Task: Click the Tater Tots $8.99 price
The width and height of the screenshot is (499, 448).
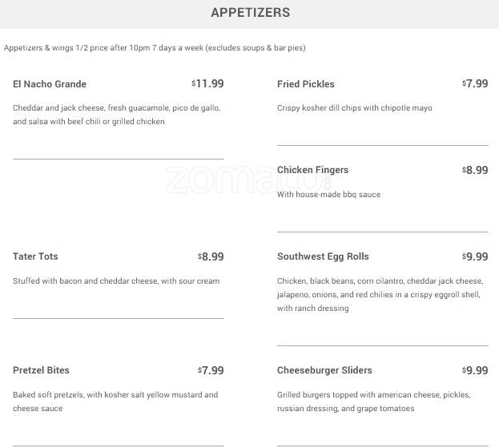Action: [211, 256]
